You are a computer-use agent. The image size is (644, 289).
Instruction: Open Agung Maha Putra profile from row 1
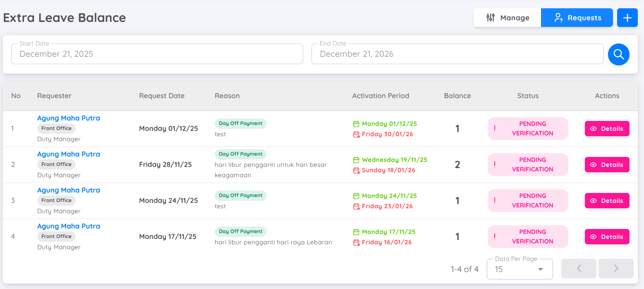click(68, 118)
